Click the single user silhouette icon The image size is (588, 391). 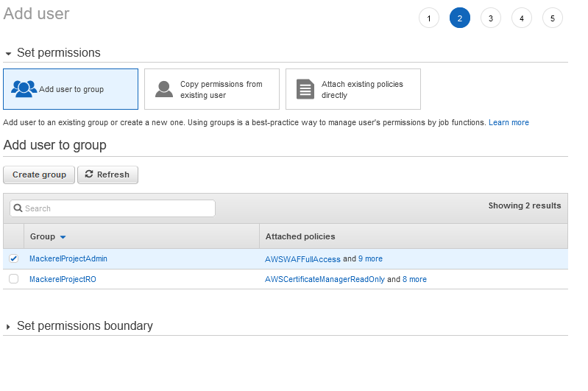164,89
